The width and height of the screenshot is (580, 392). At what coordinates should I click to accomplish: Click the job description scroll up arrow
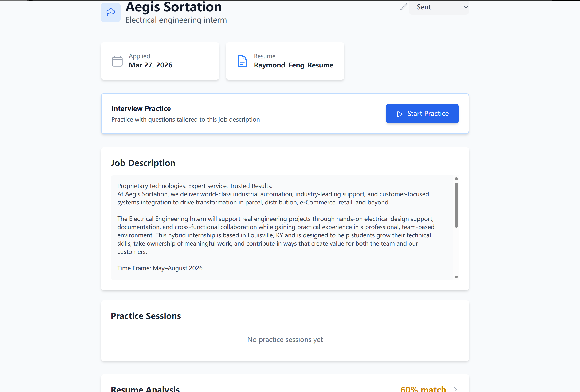456,178
